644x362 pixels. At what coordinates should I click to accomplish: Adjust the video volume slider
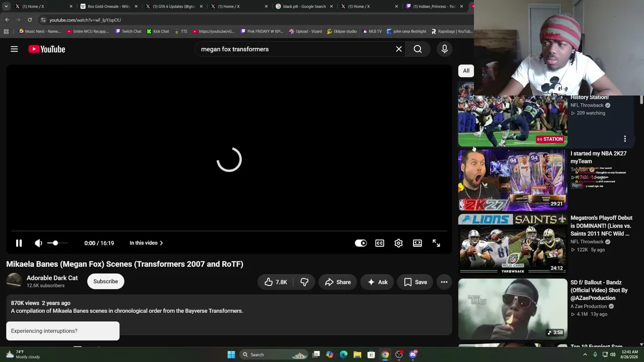tap(57, 243)
